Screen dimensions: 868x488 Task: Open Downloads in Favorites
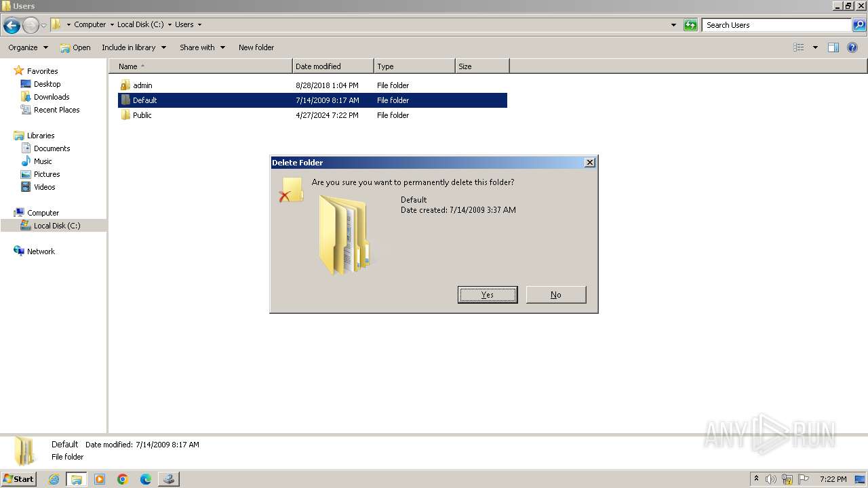pos(52,97)
